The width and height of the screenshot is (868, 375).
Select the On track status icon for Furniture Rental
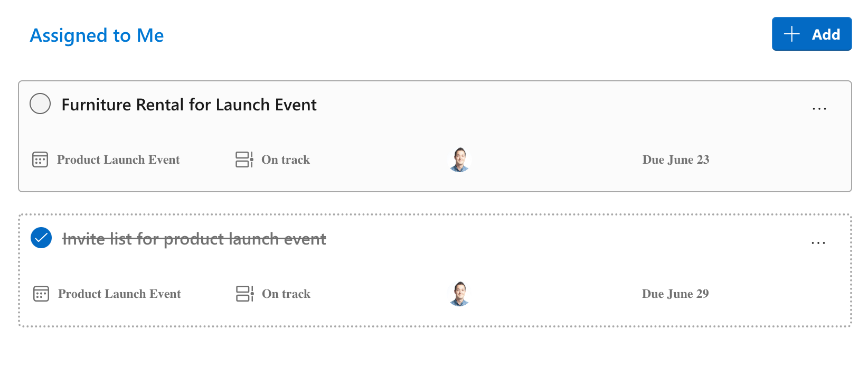click(243, 160)
